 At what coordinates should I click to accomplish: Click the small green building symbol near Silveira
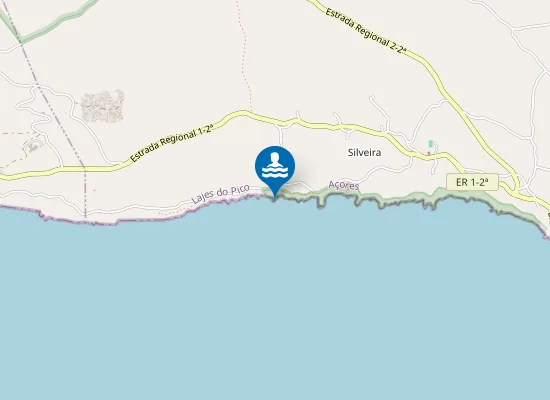coord(430,144)
